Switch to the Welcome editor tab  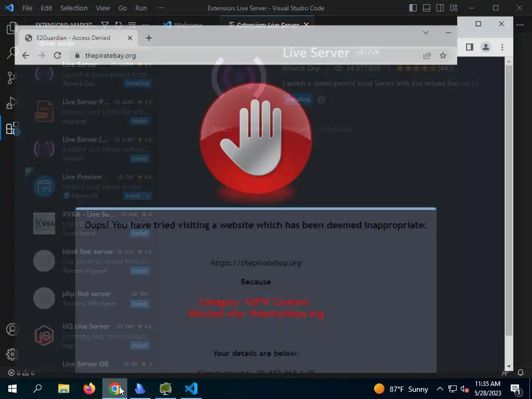click(188, 25)
